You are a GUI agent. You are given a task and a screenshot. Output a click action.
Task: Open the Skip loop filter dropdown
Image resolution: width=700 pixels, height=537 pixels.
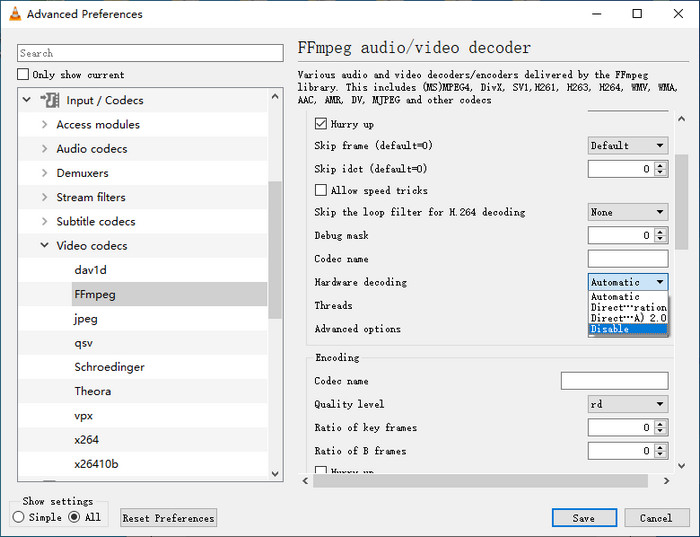point(628,212)
